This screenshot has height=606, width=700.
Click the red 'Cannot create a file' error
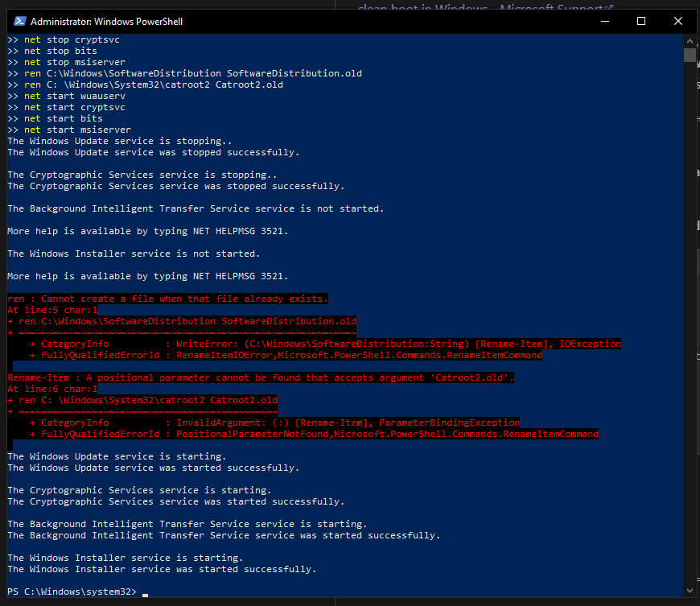168,299
